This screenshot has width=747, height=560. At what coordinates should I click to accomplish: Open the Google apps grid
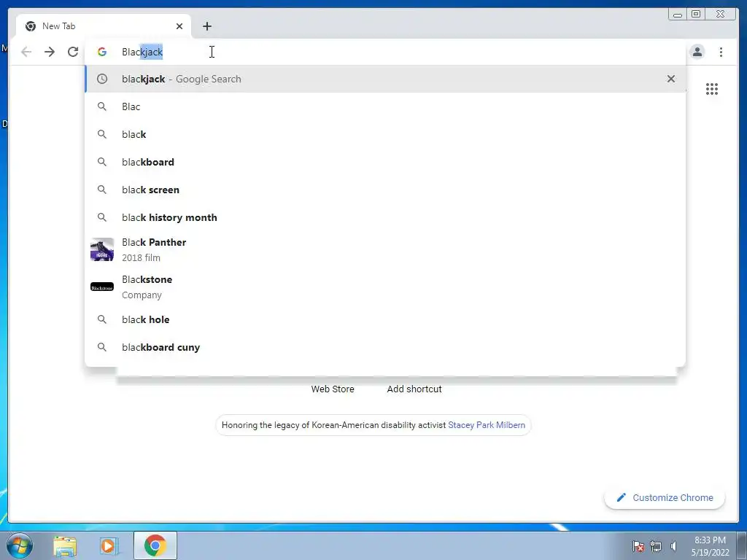click(712, 89)
